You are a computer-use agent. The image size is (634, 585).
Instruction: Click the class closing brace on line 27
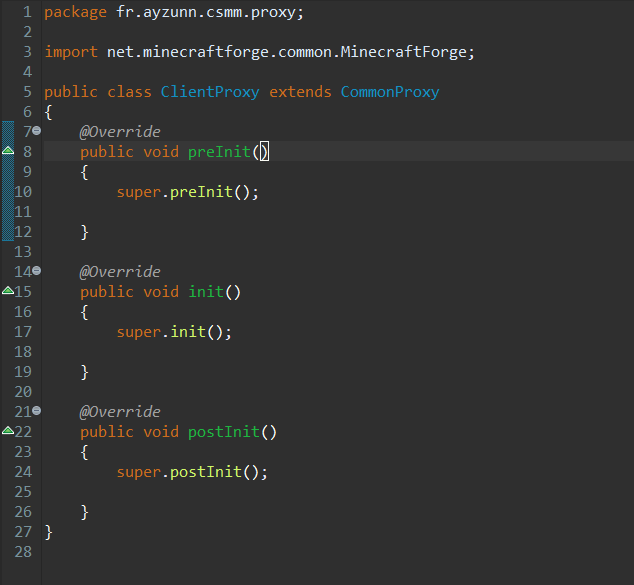[x=49, y=531]
